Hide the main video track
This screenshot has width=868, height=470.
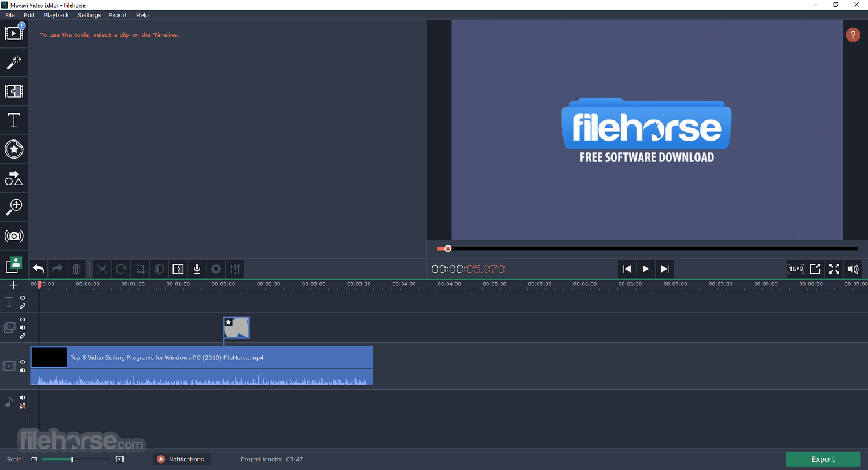(x=23, y=362)
